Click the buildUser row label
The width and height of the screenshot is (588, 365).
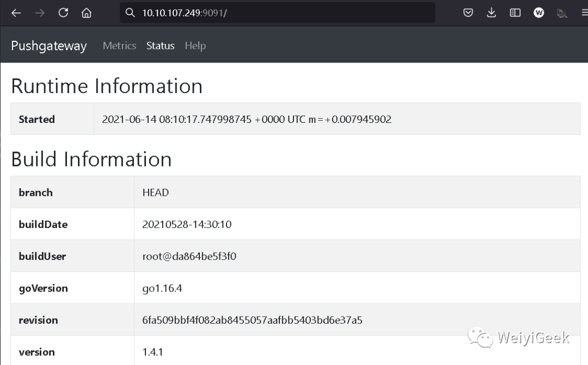(42, 256)
